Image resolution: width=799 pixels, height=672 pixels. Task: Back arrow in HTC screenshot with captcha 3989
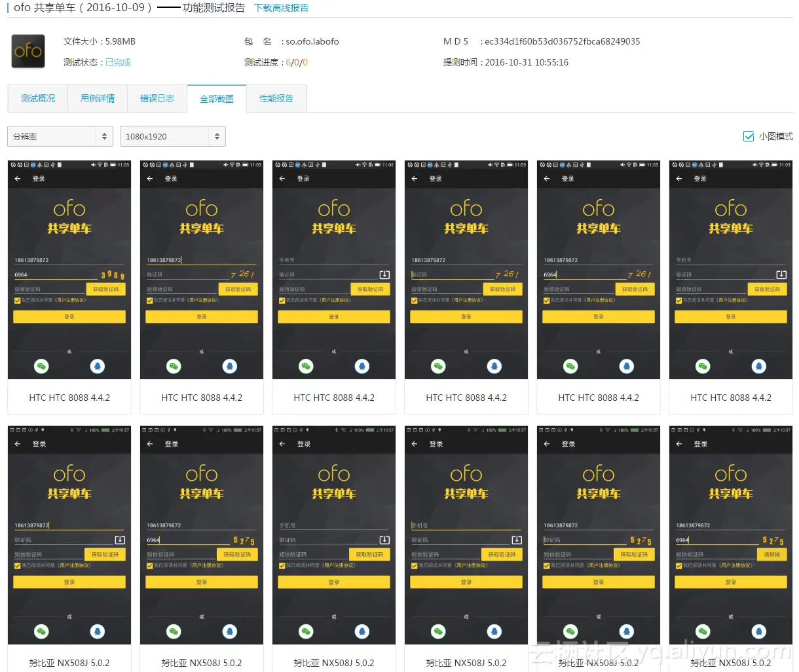coord(18,178)
